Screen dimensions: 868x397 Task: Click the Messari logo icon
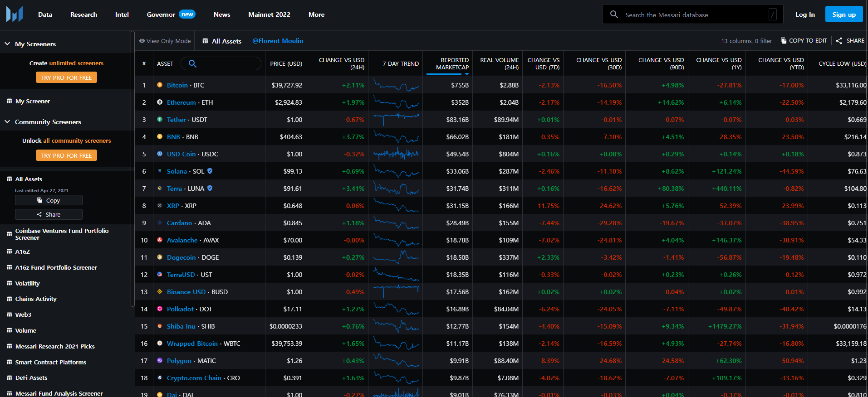[15, 15]
